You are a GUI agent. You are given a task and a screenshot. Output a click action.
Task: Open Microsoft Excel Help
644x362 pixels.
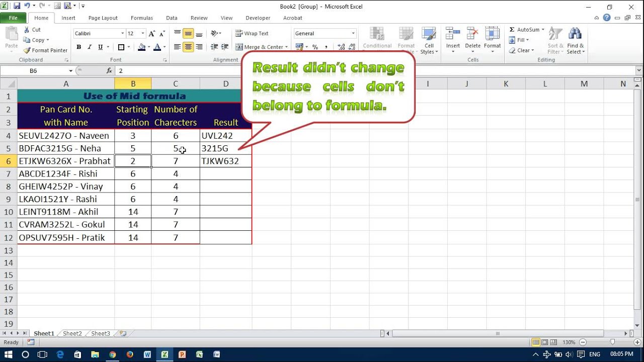pos(607,18)
